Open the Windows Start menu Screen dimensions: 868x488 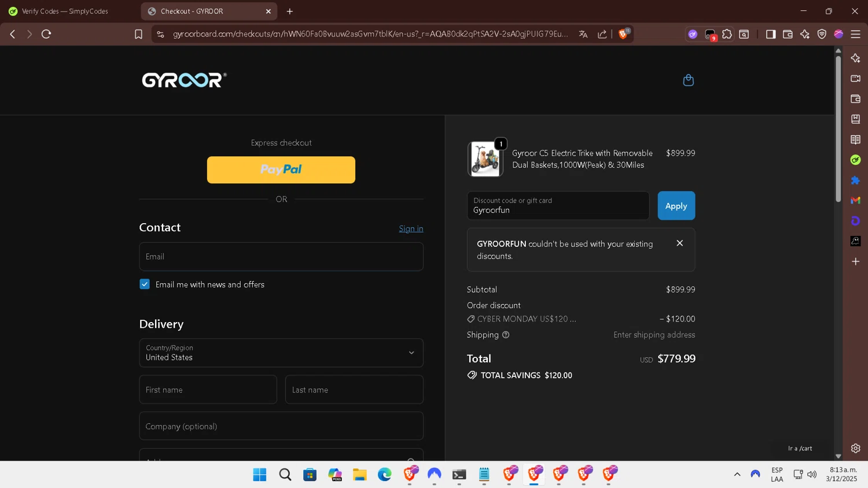[260, 475]
